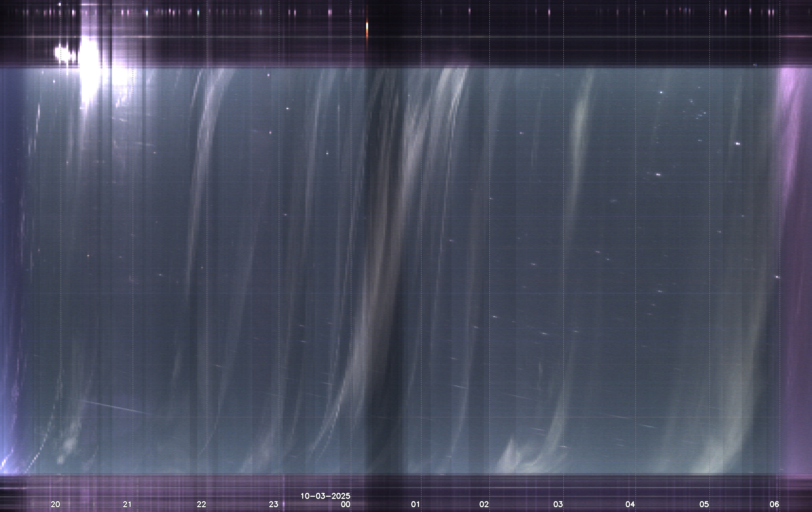Click the 10-03-2025 date label
The height and width of the screenshot is (512, 812).
[x=325, y=496]
